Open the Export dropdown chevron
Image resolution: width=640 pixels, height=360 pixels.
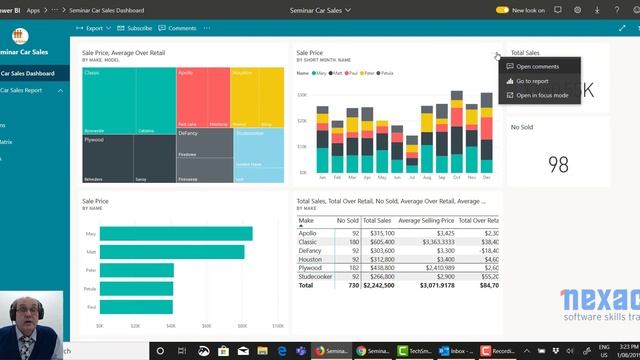[x=108, y=28]
